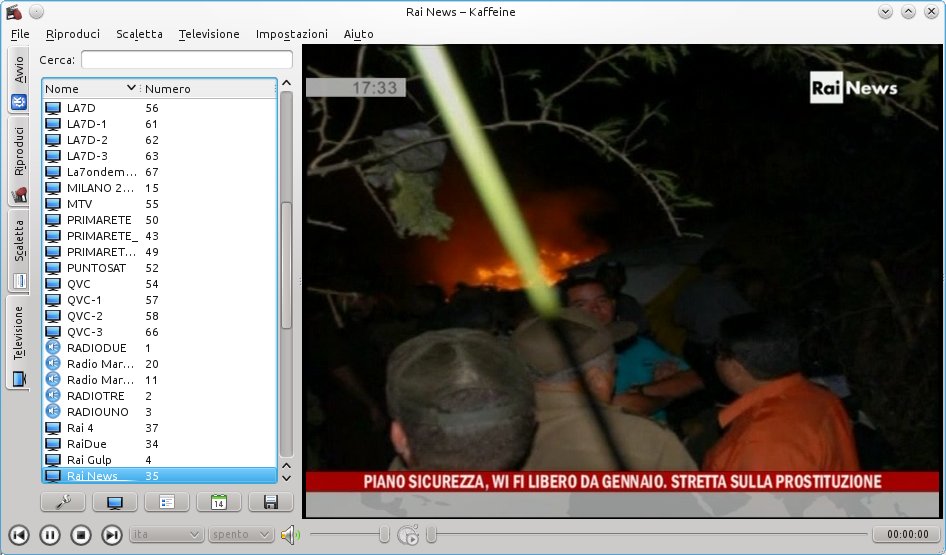Select the LA7D-3 channel

(x=159, y=156)
